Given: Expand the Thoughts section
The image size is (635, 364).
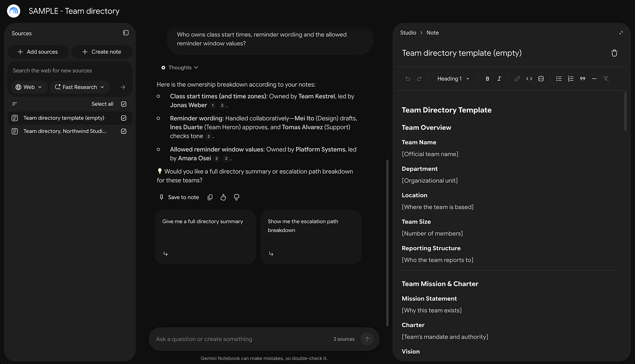Looking at the screenshot, I should point(180,68).
